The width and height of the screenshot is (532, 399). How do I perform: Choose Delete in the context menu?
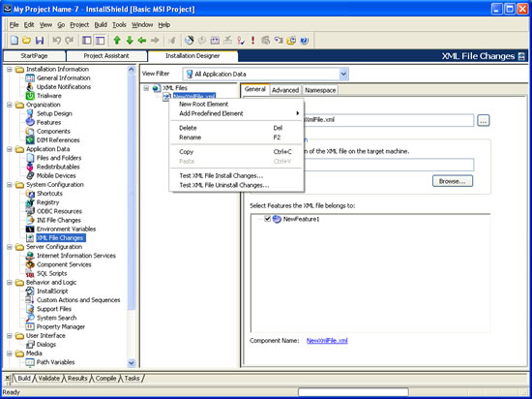[x=236, y=128]
